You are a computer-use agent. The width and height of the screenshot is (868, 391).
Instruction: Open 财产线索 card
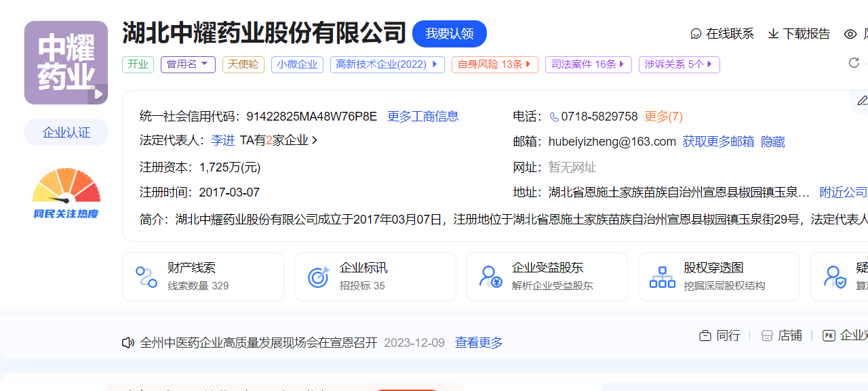click(203, 276)
